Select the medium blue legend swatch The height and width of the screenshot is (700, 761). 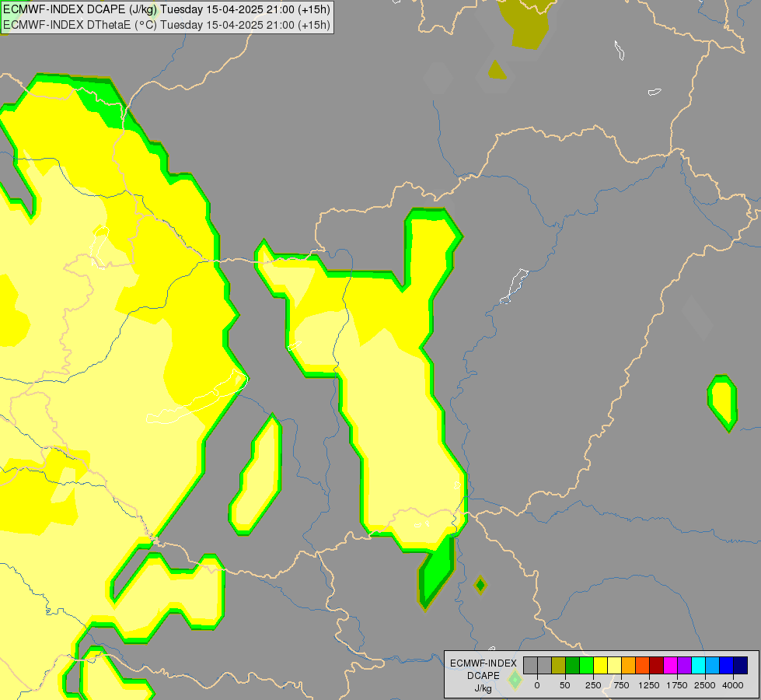point(727,666)
